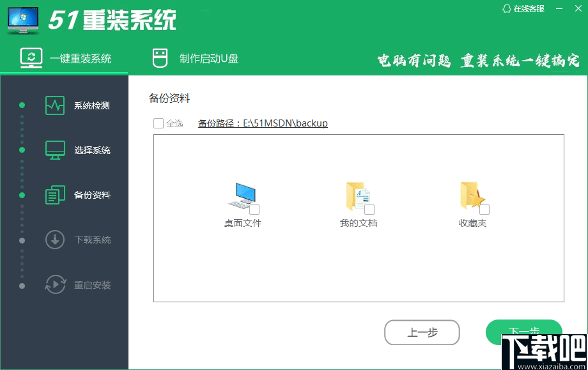Click the 制作启动U盘 USB drive icon
The width and height of the screenshot is (588, 370).
point(160,58)
